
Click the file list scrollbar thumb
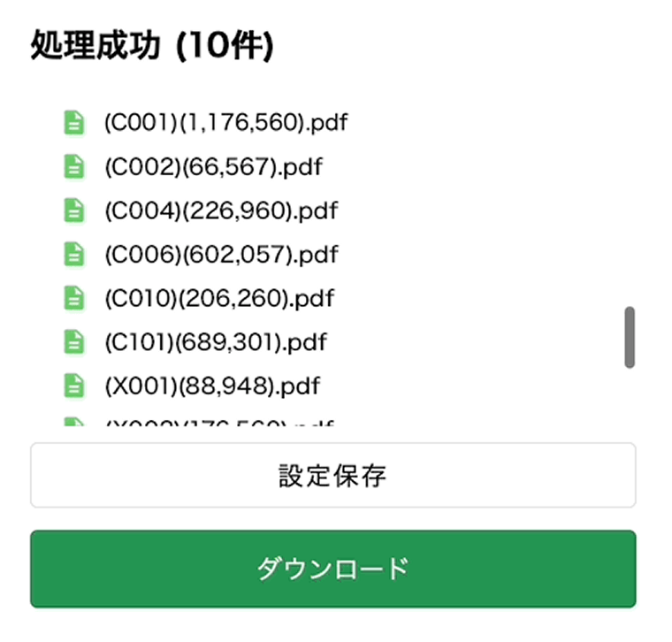[630, 337]
